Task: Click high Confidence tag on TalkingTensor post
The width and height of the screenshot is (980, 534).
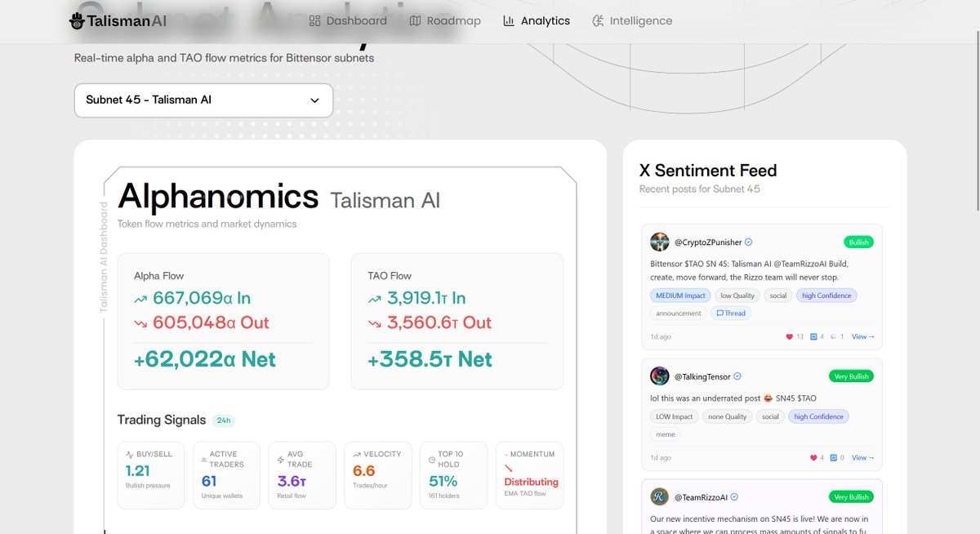Action: click(818, 416)
